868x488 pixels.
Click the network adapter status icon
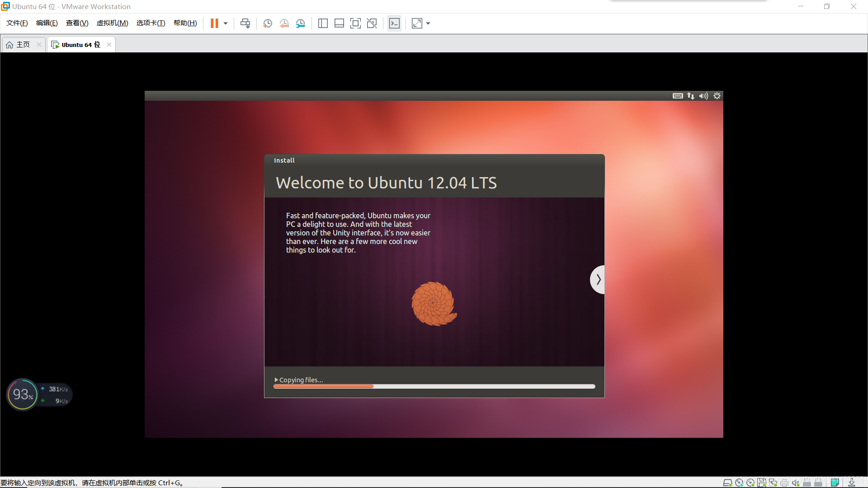[773, 483]
